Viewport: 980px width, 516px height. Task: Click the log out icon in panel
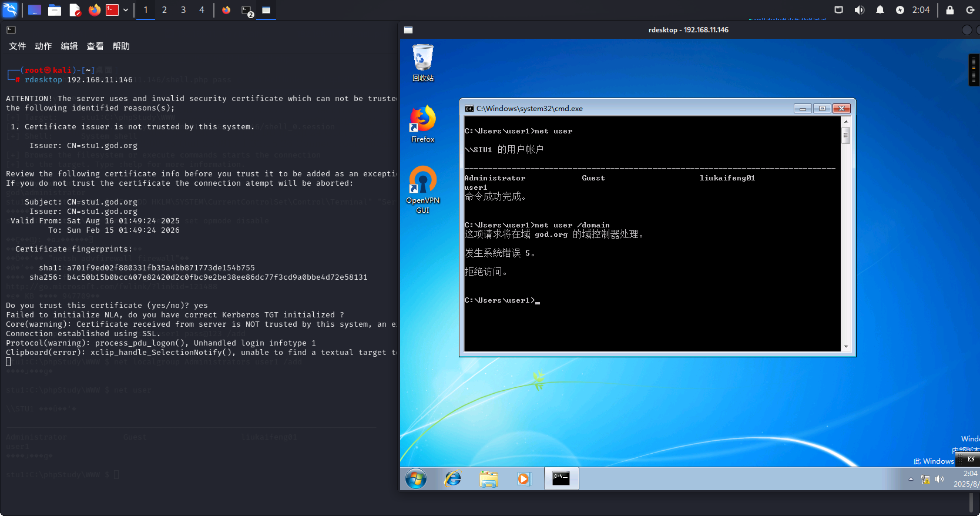(x=970, y=10)
